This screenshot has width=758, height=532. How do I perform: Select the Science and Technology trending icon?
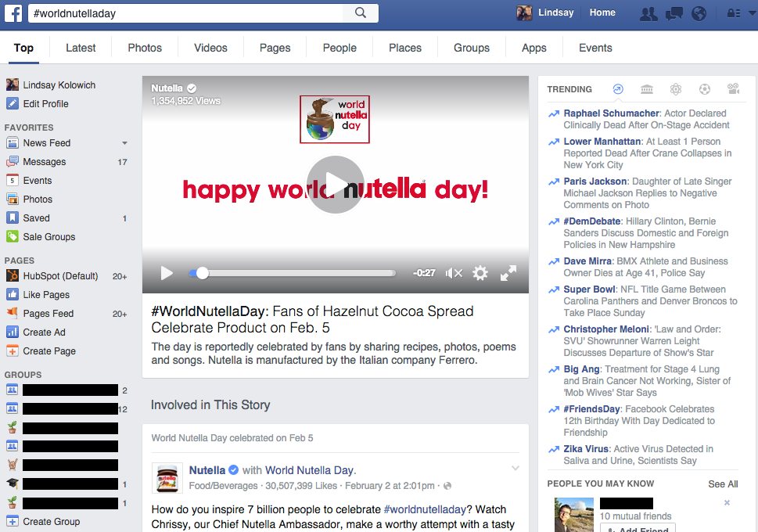coord(676,89)
